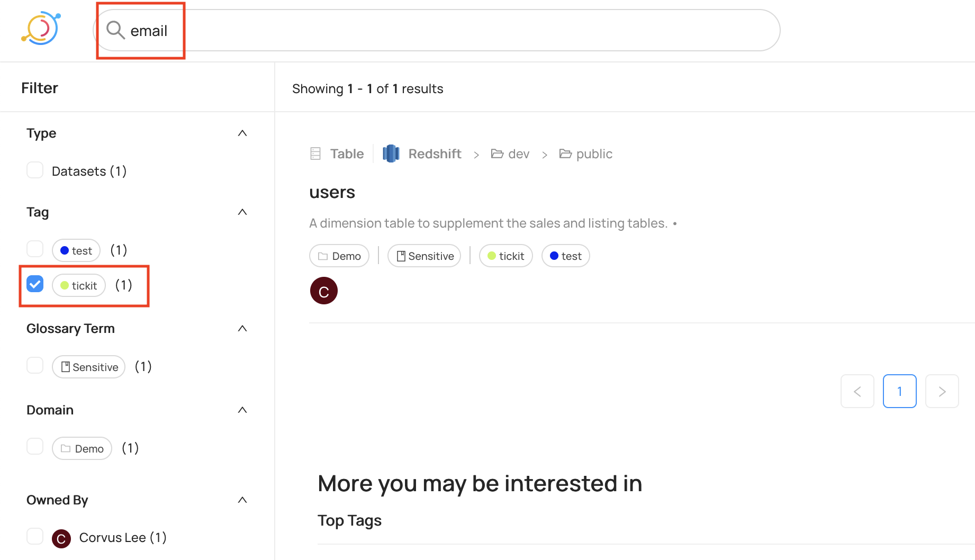The height and width of the screenshot is (560, 975).
Task: Collapse the Glossary Term section
Action: coord(242,329)
